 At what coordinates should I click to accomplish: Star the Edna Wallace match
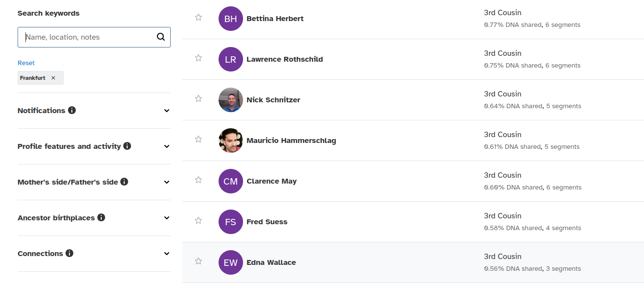[x=199, y=261]
